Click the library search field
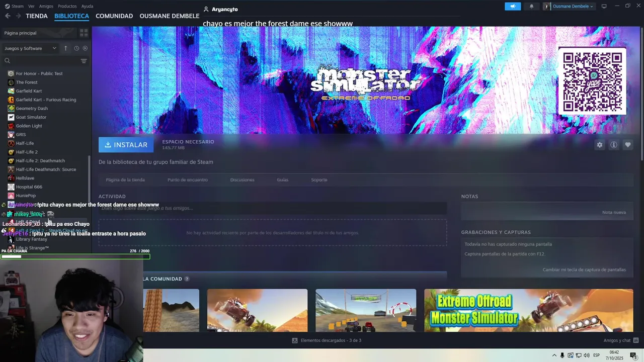Image resolution: width=644 pixels, height=362 pixels. pos(40,61)
